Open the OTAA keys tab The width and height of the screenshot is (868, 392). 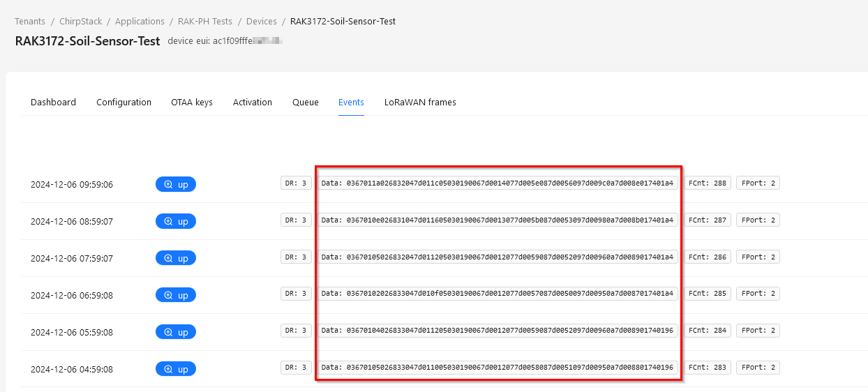pyautogui.click(x=192, y=103)
